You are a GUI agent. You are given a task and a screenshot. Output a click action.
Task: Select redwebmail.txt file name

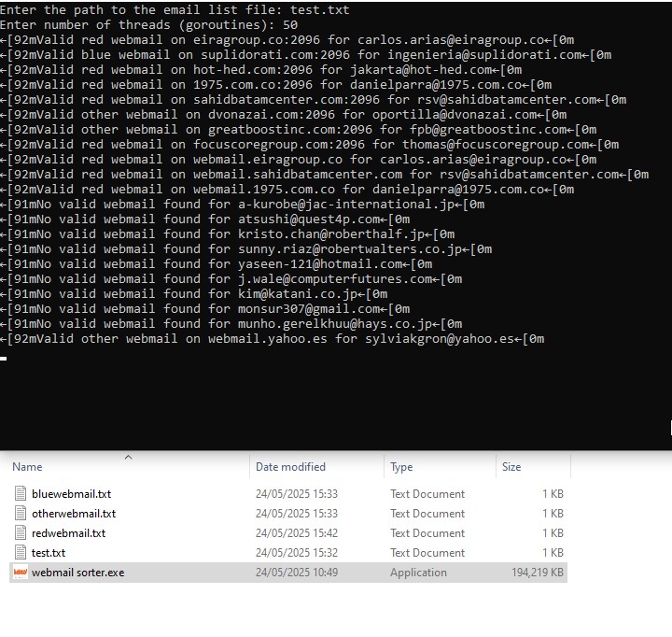68,533
